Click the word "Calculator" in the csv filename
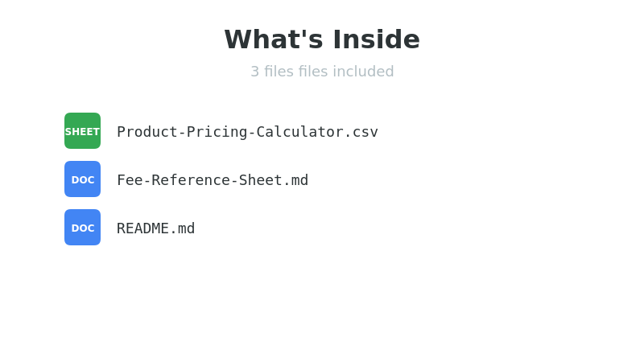644x362 pixels. click(299, 132)
